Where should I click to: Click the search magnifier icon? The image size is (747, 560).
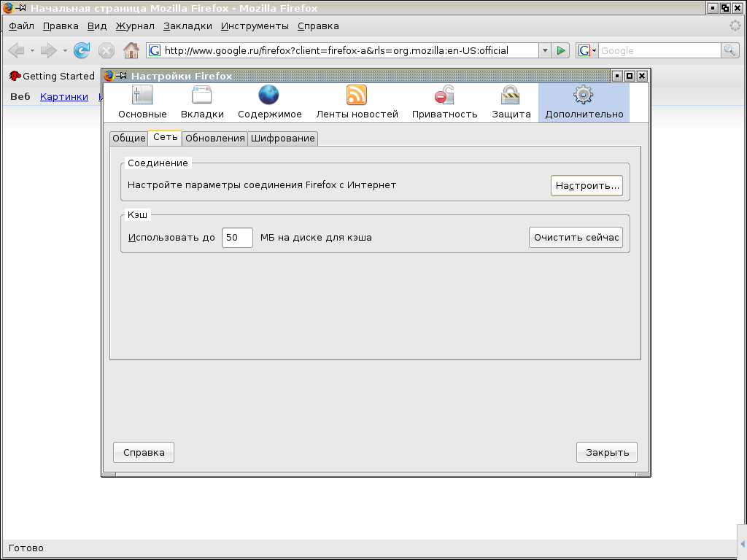pyautogui.click(x=729, y=50)
